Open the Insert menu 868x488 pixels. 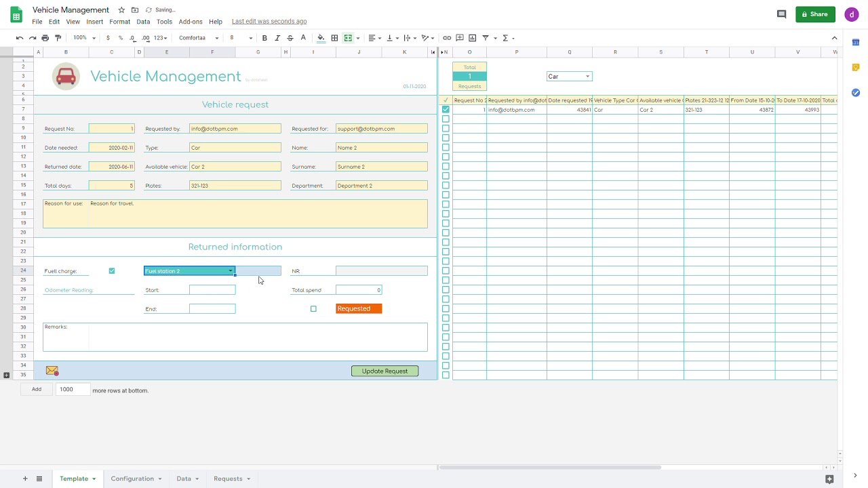(95, 22)
